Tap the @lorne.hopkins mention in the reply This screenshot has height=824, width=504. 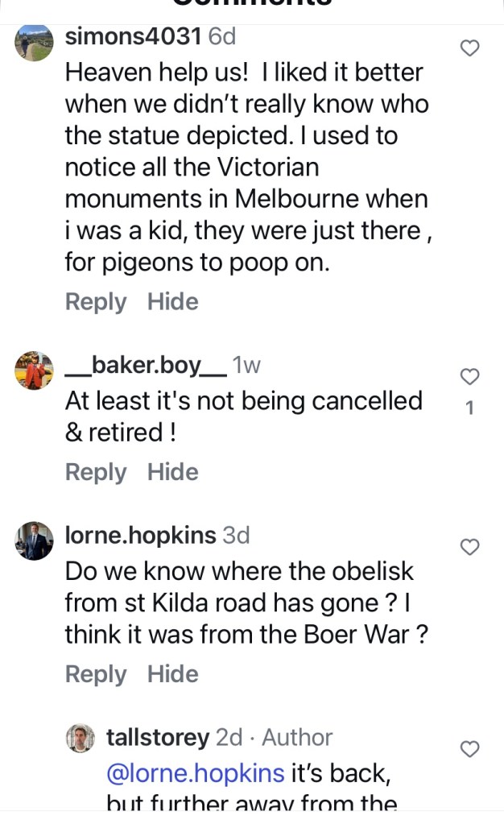tap(195, 773)
